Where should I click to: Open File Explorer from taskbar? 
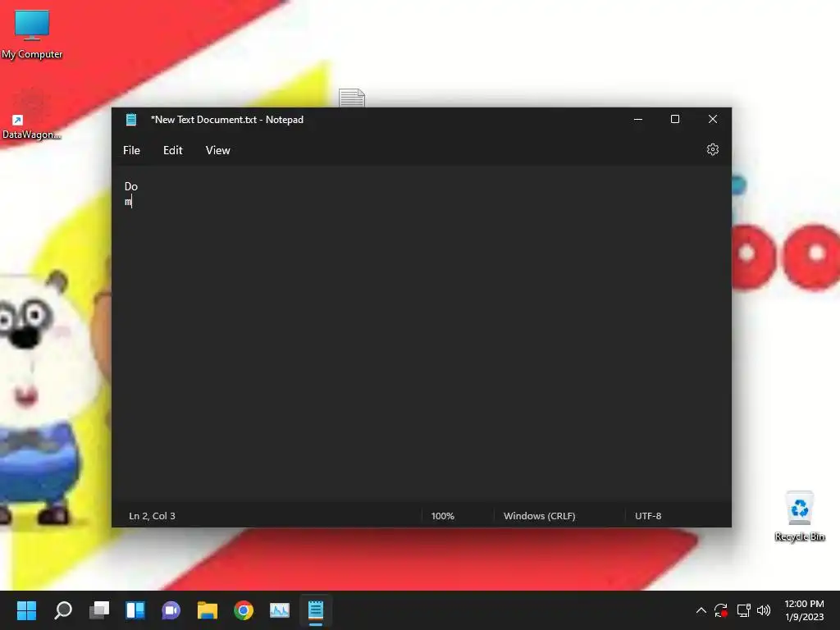click(x=208, y=610)
